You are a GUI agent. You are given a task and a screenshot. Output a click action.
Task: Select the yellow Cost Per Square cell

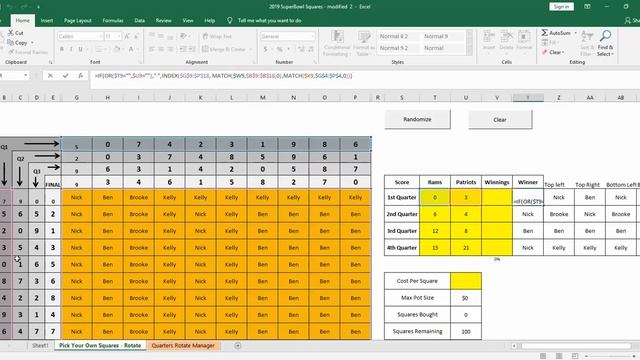pyautogui.click(x=466, y=281)
